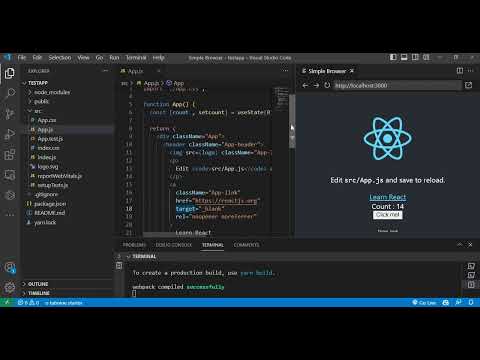The height and width of the screenshot is (360, 480).
Task: Show additional activity bar views ellipsis
Action: click(x=10, y=215)
